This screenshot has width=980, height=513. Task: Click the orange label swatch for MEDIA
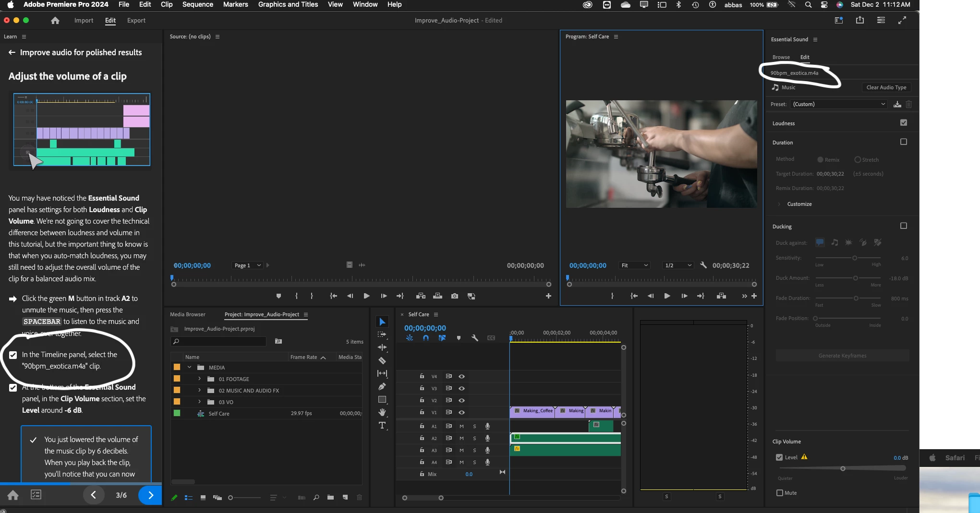pos(177,367)
